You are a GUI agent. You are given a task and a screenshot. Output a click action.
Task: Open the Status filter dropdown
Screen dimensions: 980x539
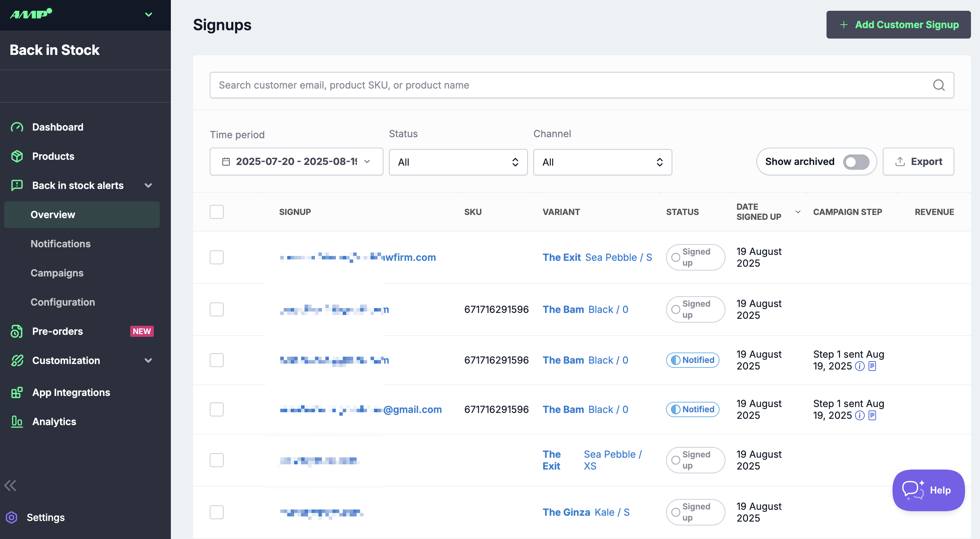(x=458, y=163)
